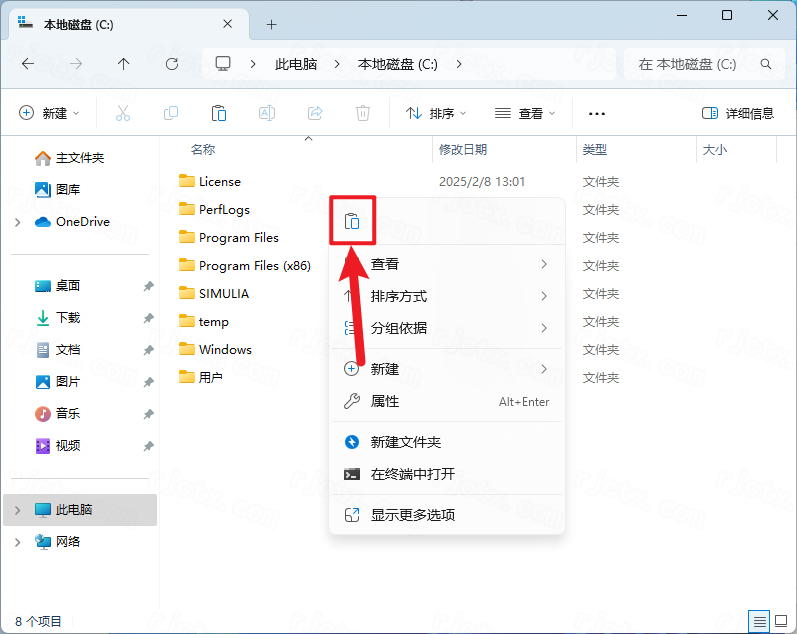Expand the 此电脑 tree node chevron
797x634 pixels.
click(17, 510)
